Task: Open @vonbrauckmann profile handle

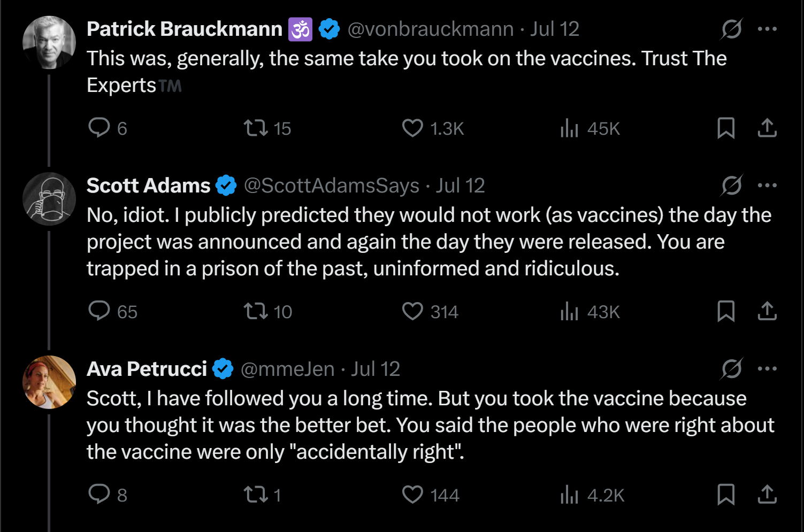Action: pos(431,29)
